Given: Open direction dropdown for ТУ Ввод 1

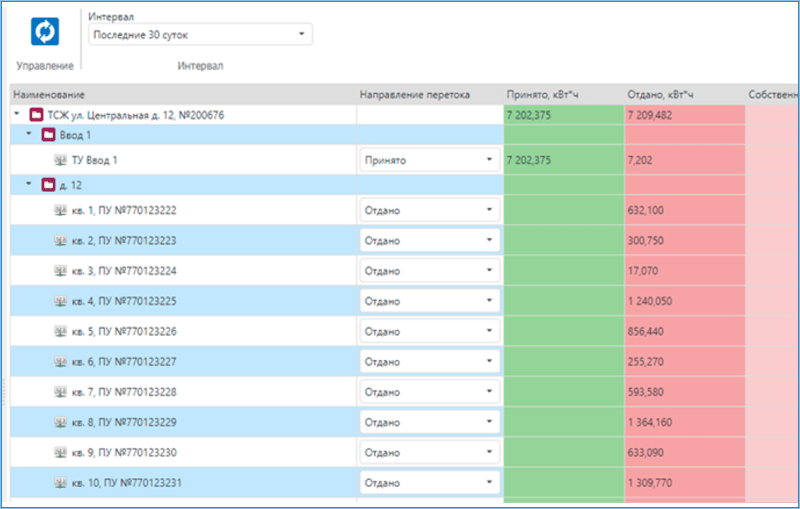Looking at the screenshot, I should pyautogui.click(x=489, y=160).
